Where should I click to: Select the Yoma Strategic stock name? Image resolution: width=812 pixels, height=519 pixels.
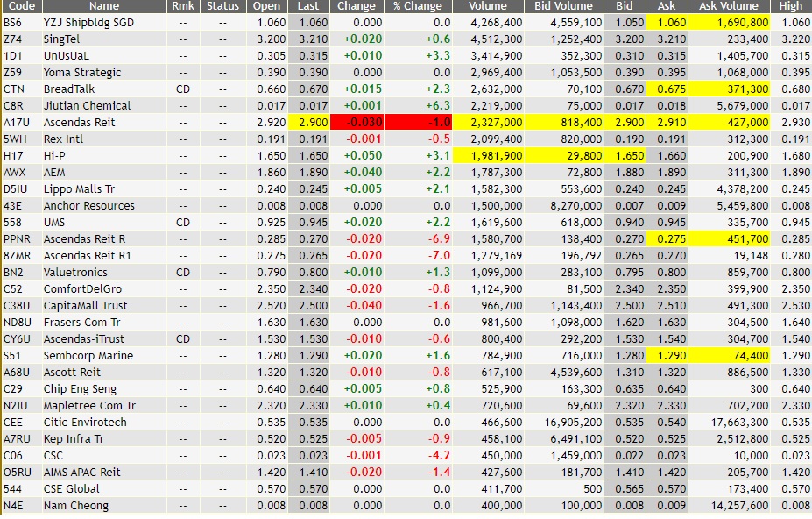click(x=82, y=73)
